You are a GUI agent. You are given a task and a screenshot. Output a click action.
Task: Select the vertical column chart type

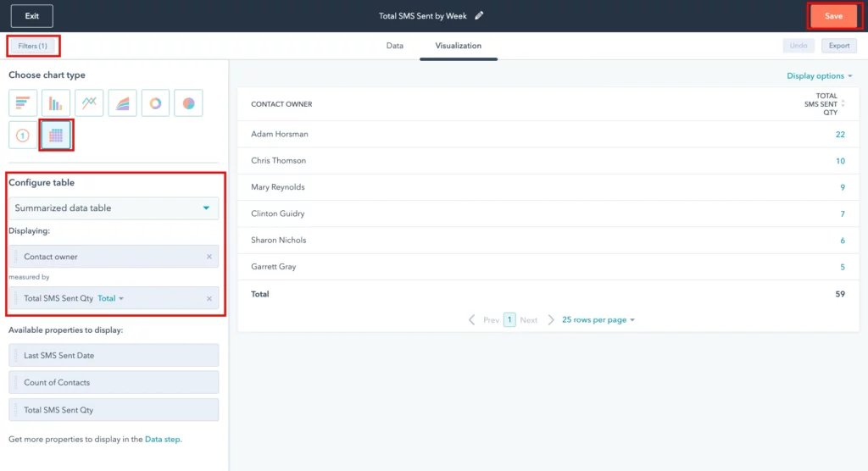[x=56, y=103]
